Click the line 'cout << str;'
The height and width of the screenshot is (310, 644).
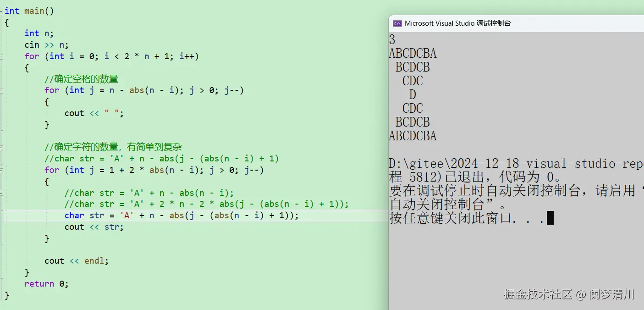pyautogui.click(x=94, y=227)
